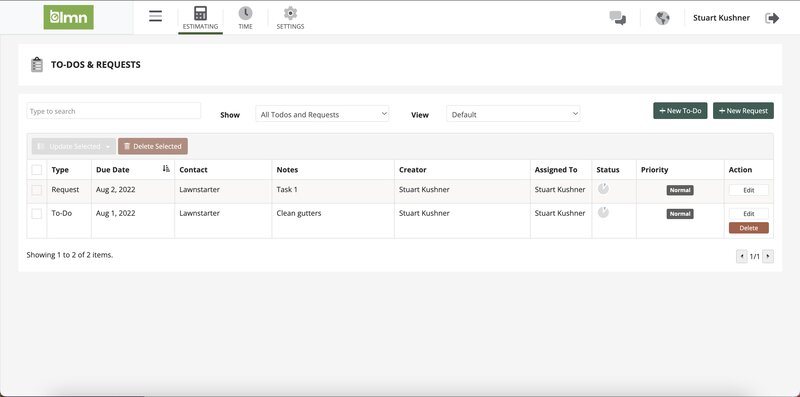Switch to the Time tab
The image size is (800, 397).
[245, 18]
